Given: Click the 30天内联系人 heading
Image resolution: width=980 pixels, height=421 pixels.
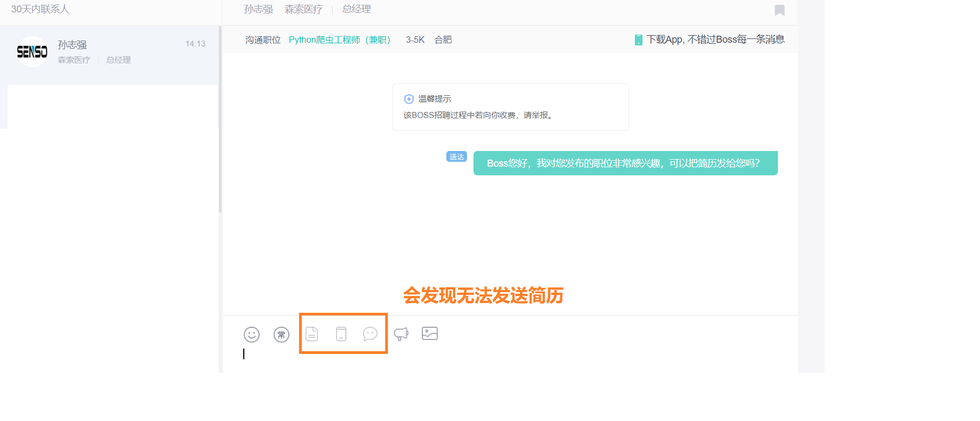Looking at the screenshot, I should (40, 9).
